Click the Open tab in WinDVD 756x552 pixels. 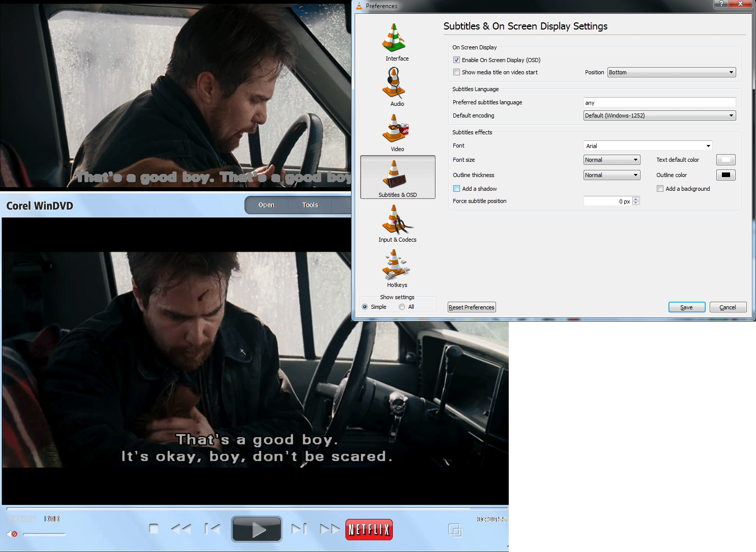pos(267,205)
